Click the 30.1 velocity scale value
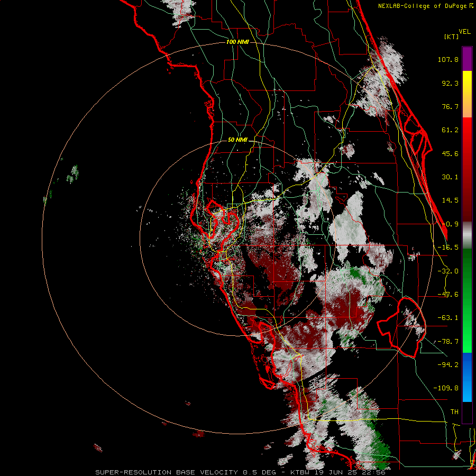 [450, 177]
